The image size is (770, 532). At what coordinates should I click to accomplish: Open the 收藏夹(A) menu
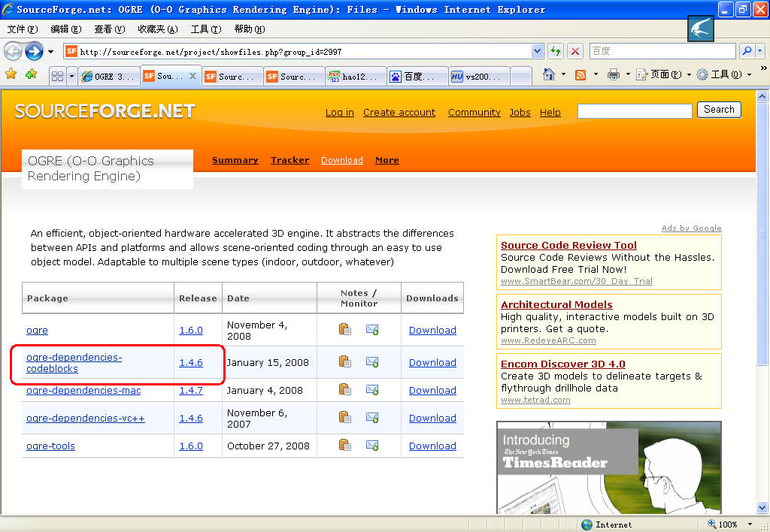(x=158, y=29)
